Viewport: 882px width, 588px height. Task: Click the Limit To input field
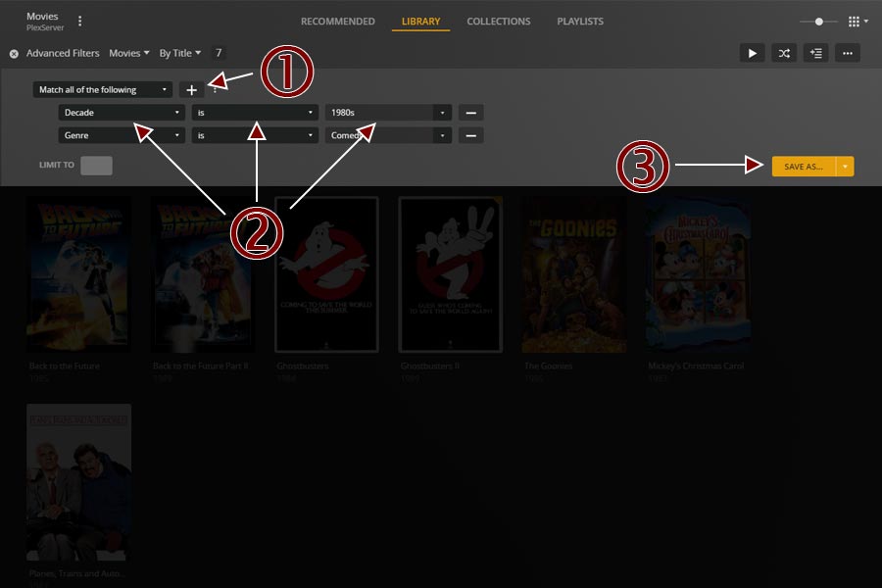[x=96, y=166]
